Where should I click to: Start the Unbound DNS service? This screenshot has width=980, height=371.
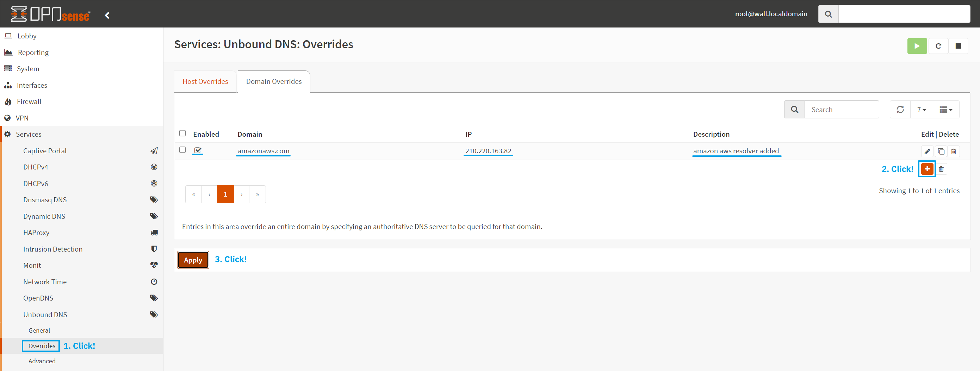click(x=917, y=46)
